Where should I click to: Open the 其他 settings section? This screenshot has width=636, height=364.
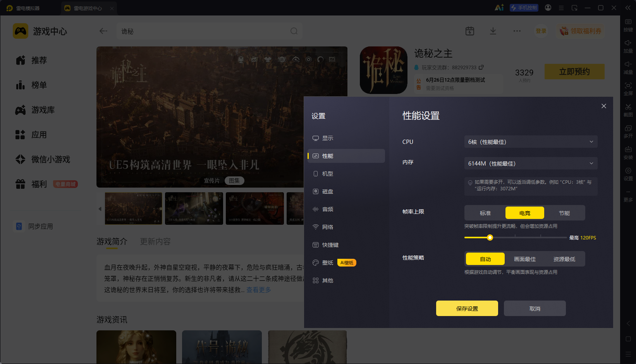(x=346, y=280)
